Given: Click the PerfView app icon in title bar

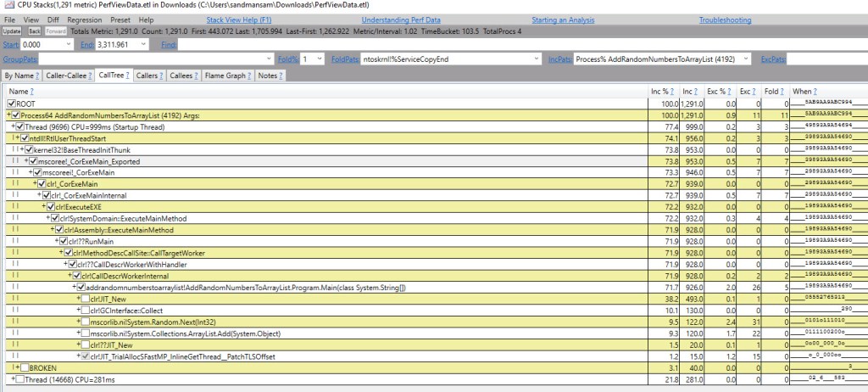Looking at the screenshot, I should click(8, 6).
